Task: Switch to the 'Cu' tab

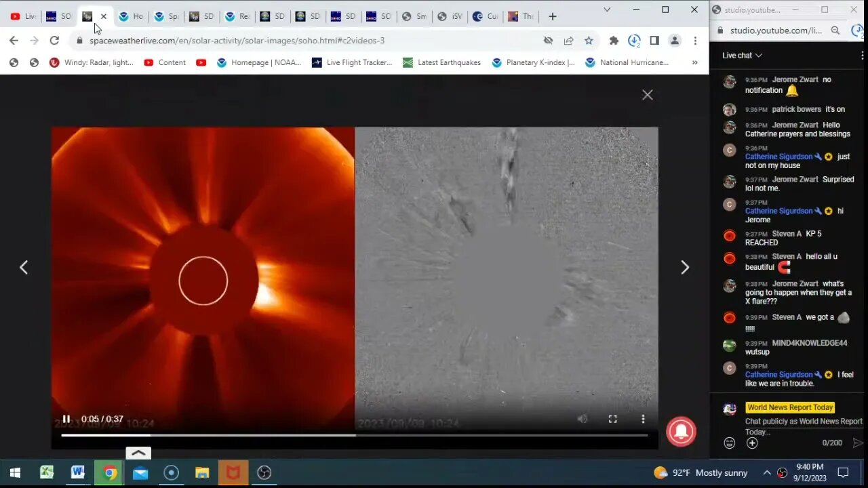Action: point(485,16)
